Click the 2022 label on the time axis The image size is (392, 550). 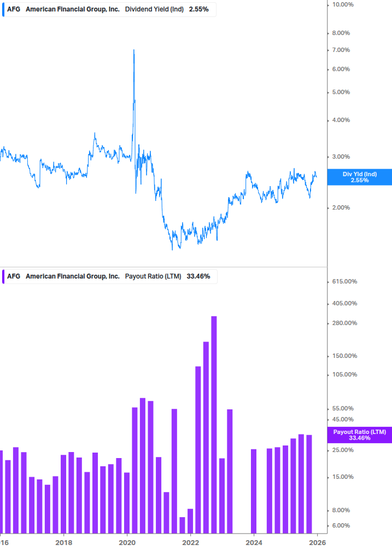[x=191, y=543]
